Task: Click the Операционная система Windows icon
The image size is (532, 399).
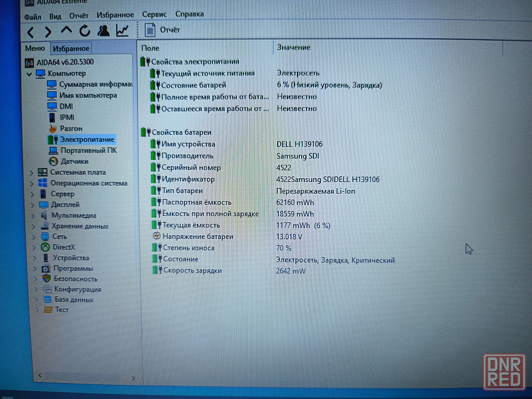Action: [x=43, y=183]
